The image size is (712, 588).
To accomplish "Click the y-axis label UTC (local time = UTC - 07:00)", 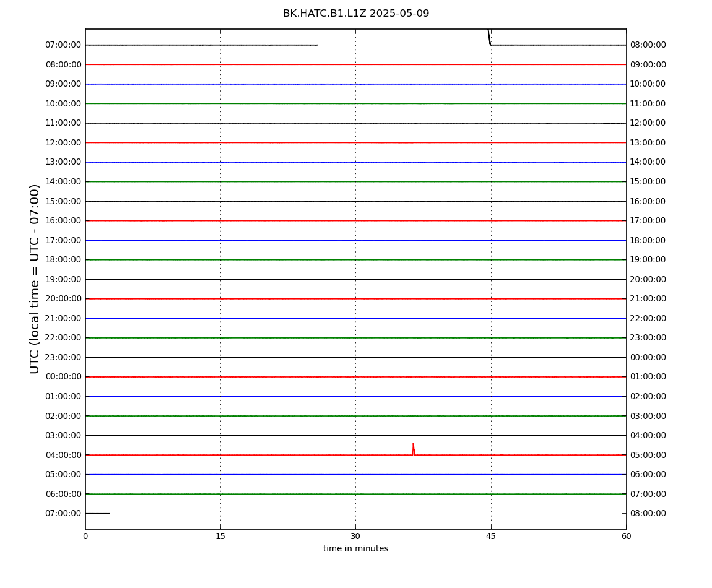I will (35, 279).
